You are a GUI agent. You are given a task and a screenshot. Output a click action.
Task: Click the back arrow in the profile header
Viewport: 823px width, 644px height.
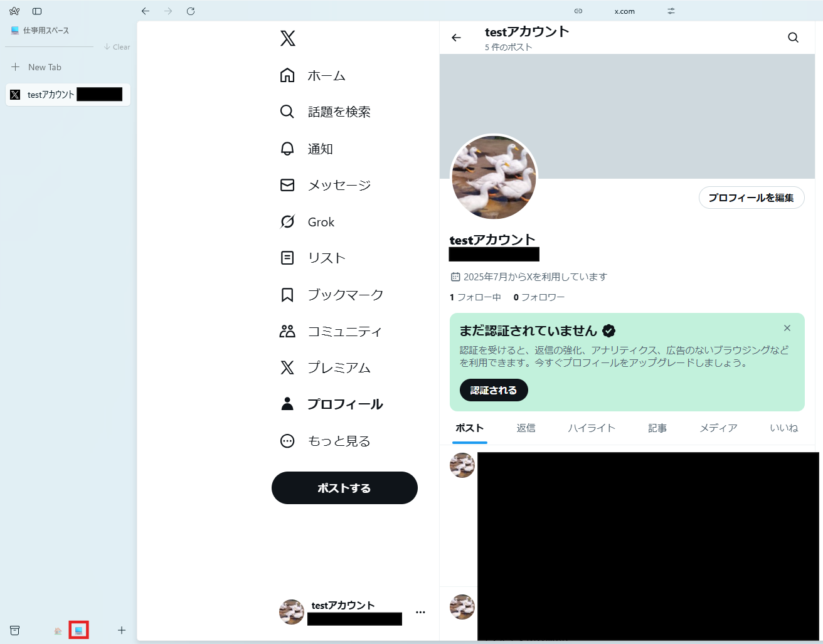(x=456, y=38)
